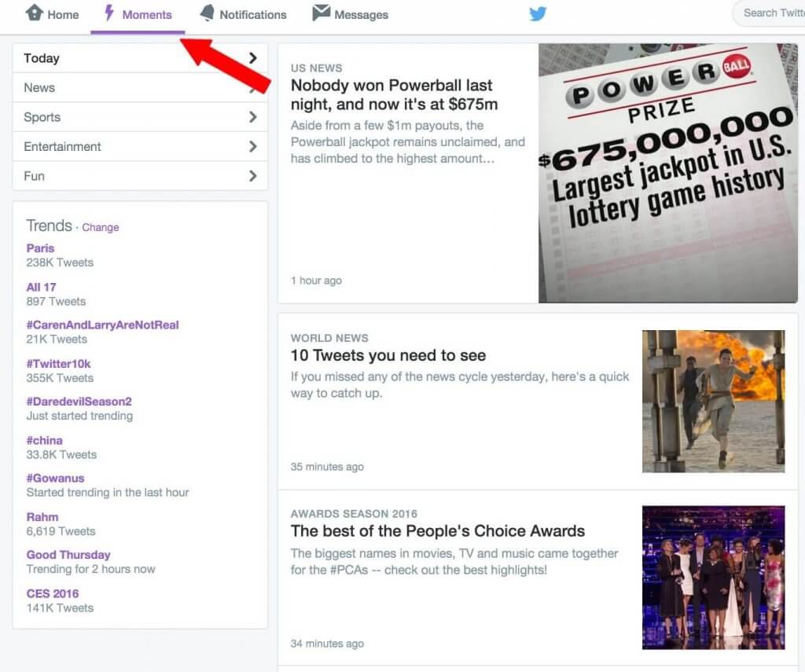Viewport: 805px width, 672px height.
Task: Click the beach explosion movie thumbnail
Action: pyautogui.click(x=714, y=401)
